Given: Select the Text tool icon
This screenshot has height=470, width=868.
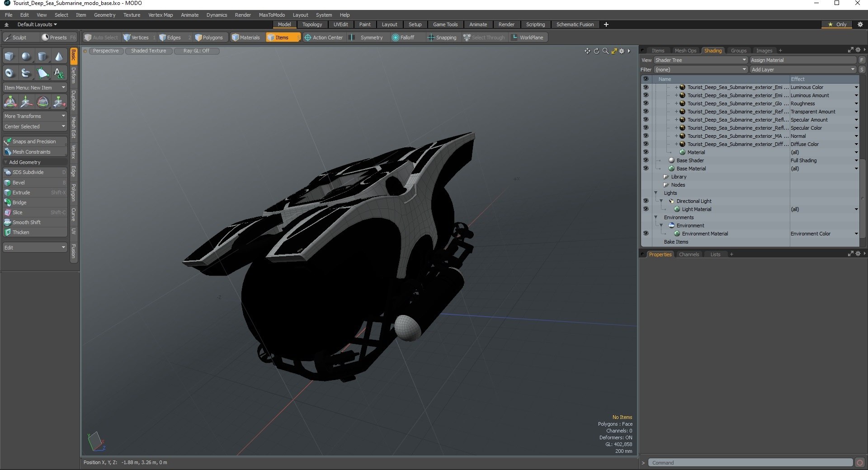Looking at the screenshot, I should pyautogui.click(x=59, y=73).
